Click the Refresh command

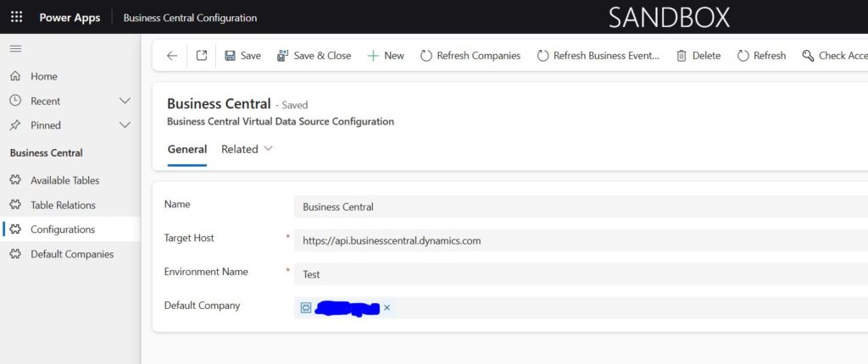(x=761, y=56)
